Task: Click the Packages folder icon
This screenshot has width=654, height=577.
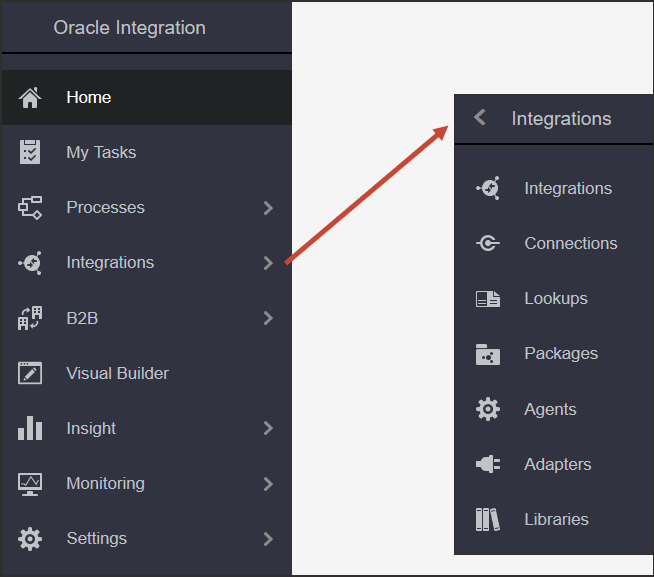Action: point(488,354)
